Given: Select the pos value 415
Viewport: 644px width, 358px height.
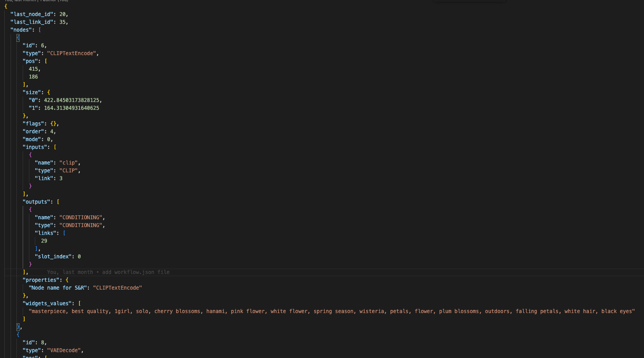Looking at the screenshot, I should coord(35,69).
